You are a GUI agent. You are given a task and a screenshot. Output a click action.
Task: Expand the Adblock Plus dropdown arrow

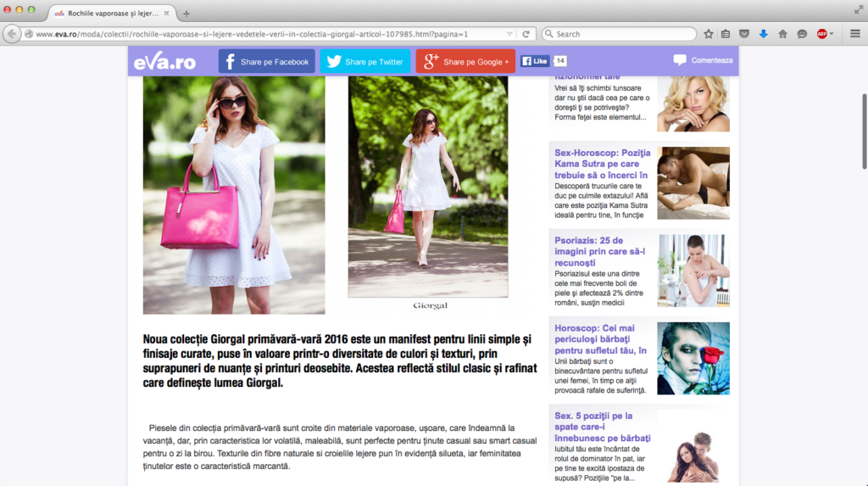832,34
